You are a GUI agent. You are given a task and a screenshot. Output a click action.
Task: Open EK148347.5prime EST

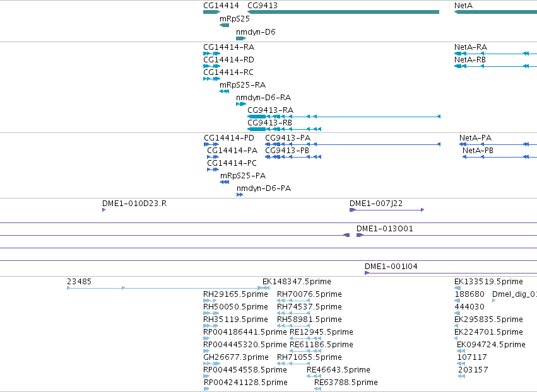tap(297, 282)
